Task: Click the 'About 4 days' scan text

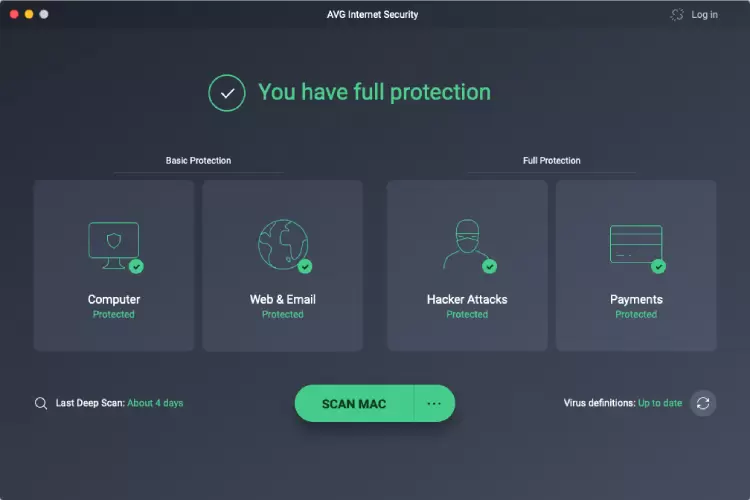Action: tap(155, 403)
